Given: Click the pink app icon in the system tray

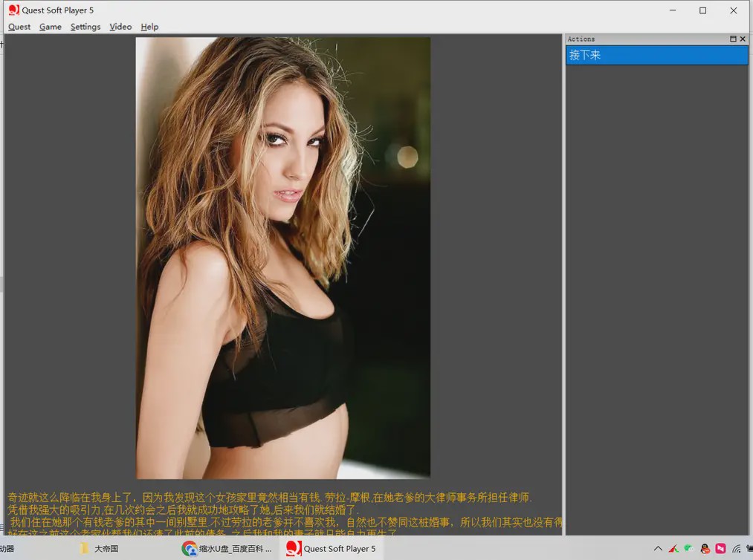Looking at the screenshot, I should [x=720, y=549].
